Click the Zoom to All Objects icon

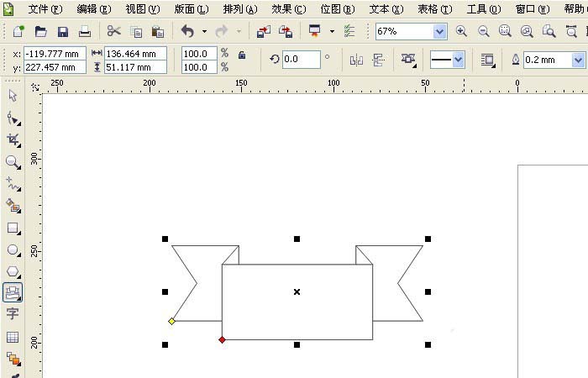pos(527,31)
